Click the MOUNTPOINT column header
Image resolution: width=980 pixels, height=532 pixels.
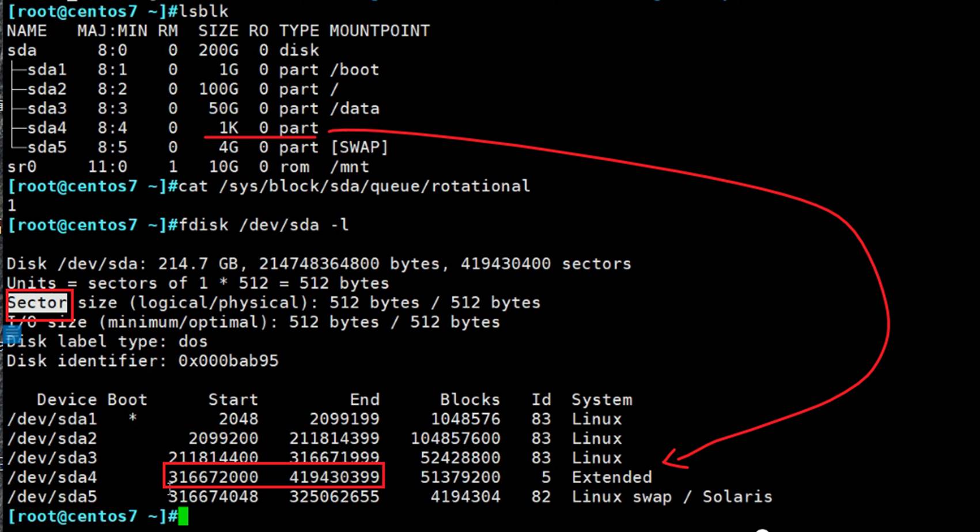[x=379, y=31]
